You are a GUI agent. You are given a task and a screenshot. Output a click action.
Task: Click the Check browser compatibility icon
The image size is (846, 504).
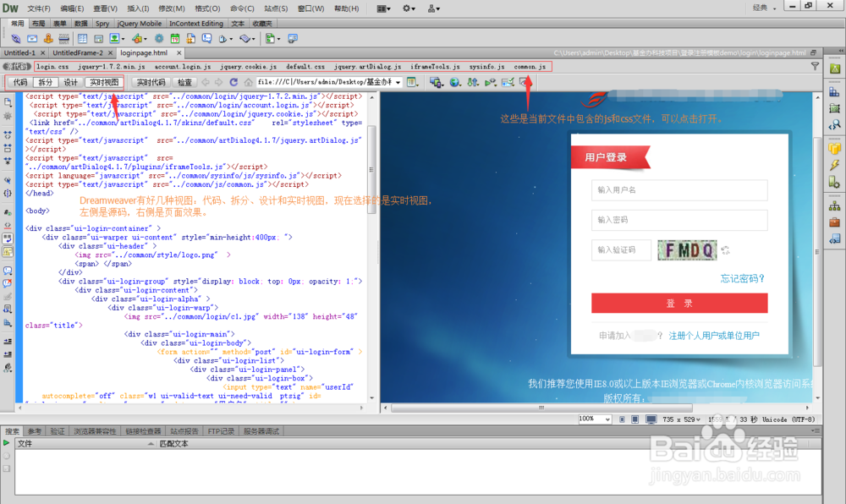tap(508, 82)
